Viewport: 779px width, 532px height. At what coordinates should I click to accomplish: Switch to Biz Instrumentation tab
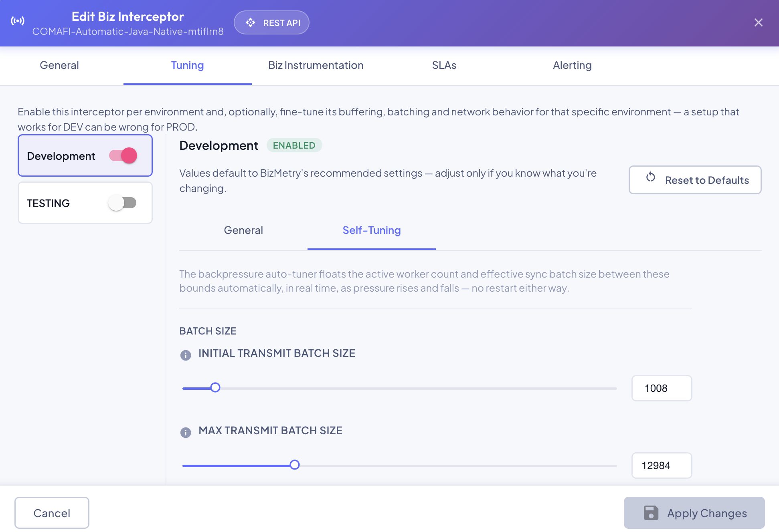click(x=316, y=65)
